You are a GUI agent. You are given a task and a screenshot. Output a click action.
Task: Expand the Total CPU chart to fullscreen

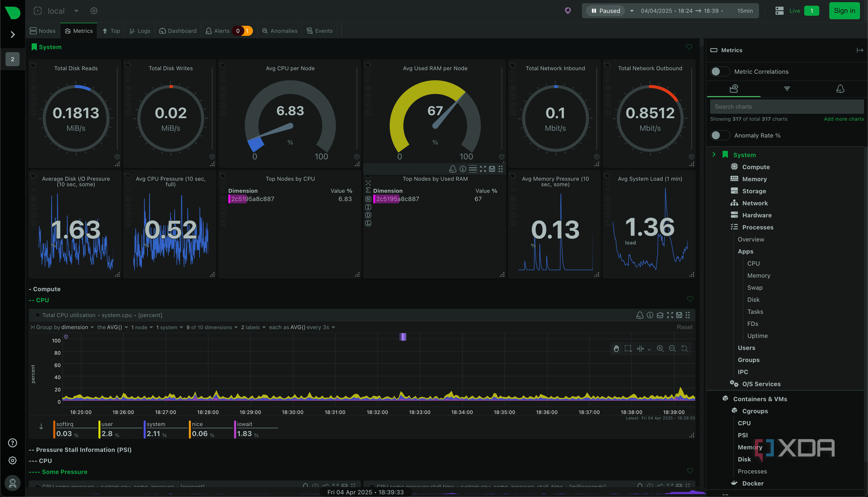pyautogui.click(x=670, y=315)
